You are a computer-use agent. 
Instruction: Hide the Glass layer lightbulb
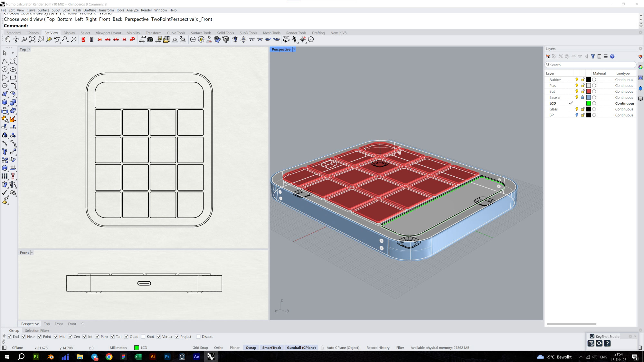(x=576, y=109)
